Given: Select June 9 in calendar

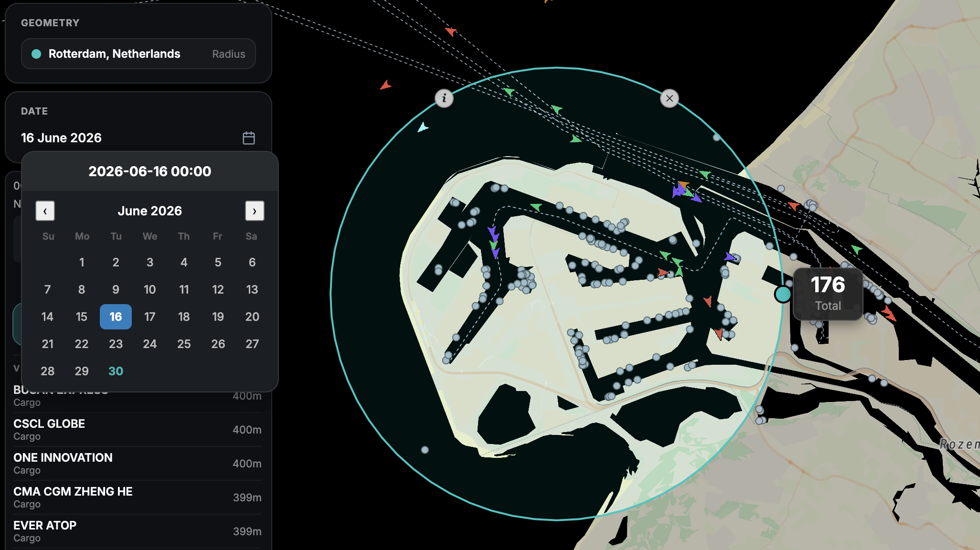Looking at the screenshot, I should click(116, 289).
